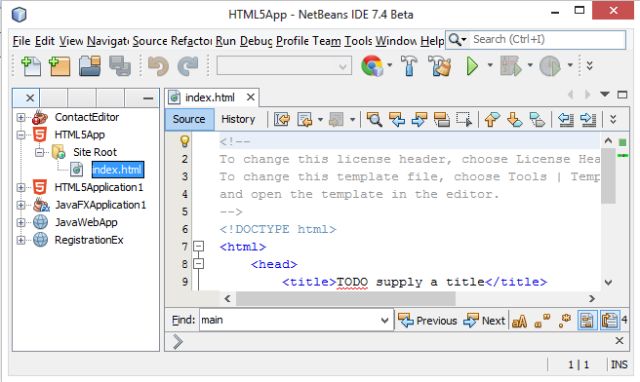The width and height of the screenshot is (640, 382).
Task: Expand the ContactEditor project node
Action: tap(21, 118)
